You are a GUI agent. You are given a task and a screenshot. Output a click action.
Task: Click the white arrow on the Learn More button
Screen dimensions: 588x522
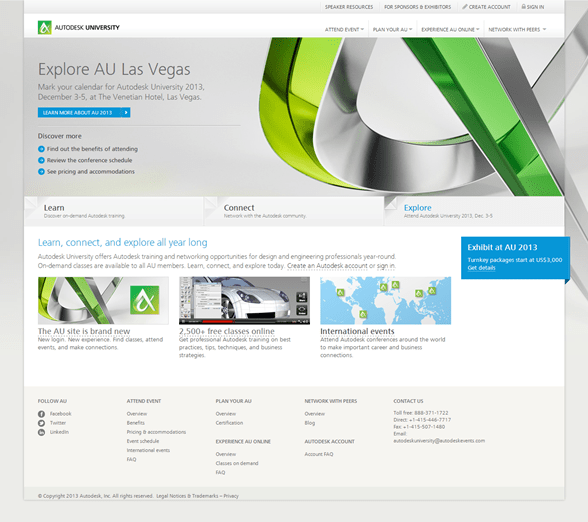click(126, 112)
